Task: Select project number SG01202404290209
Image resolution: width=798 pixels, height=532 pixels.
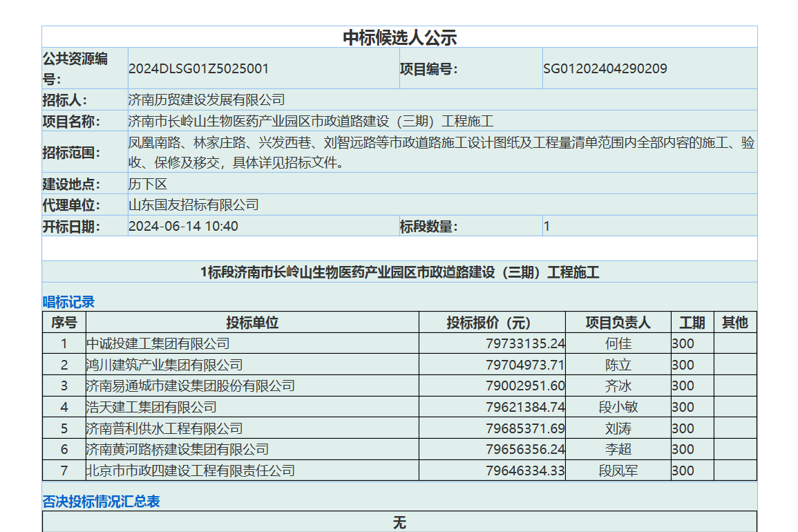Action: (x=605, y=68)
